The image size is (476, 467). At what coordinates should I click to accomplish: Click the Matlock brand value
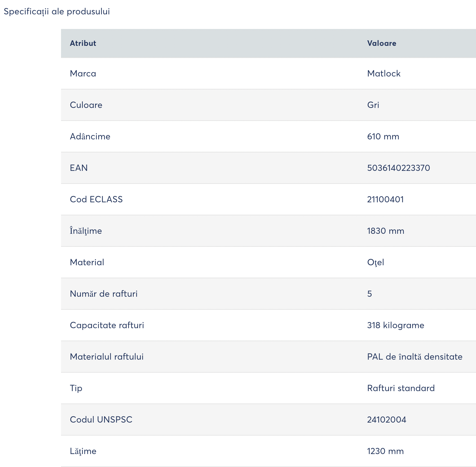pos(384,73)
